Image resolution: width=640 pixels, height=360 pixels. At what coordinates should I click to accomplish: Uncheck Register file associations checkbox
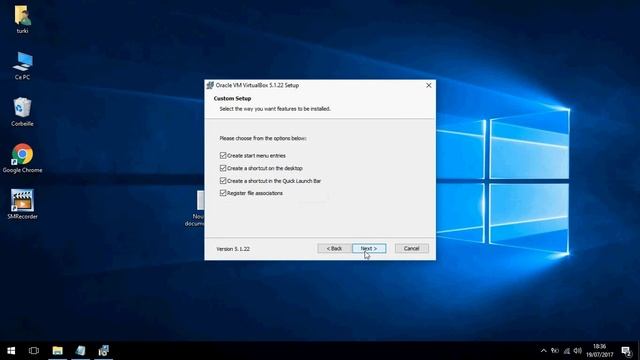pyautogui.click(x=223, y=193)
